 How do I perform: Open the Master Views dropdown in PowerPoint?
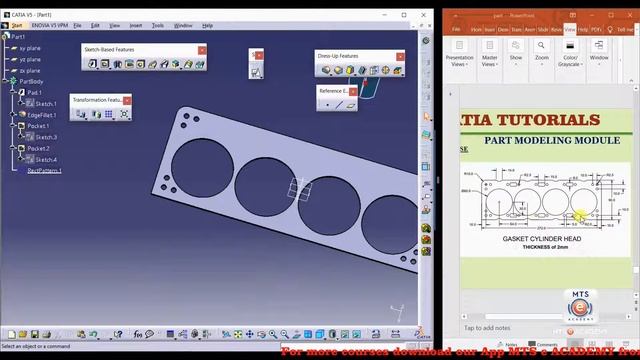489,54
